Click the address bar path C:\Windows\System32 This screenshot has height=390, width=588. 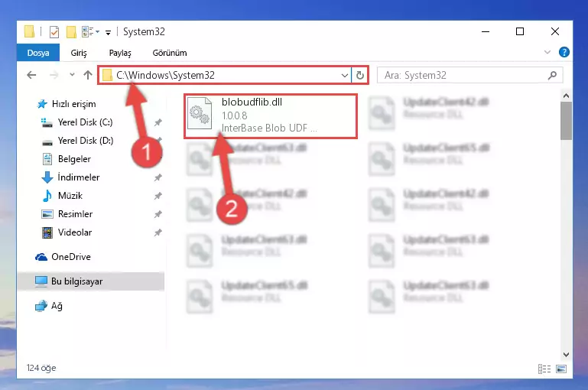(x=165, y=76)
